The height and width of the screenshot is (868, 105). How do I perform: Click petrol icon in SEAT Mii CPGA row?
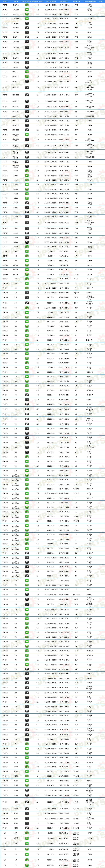(27, 251)
